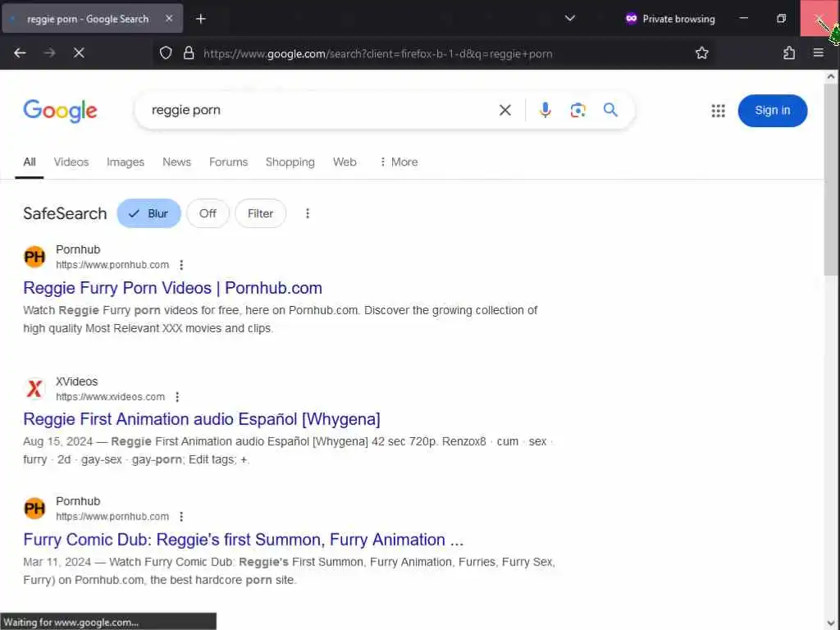
Task: View site security lock information
Action: pyautogui.click(x=189, y=53)
